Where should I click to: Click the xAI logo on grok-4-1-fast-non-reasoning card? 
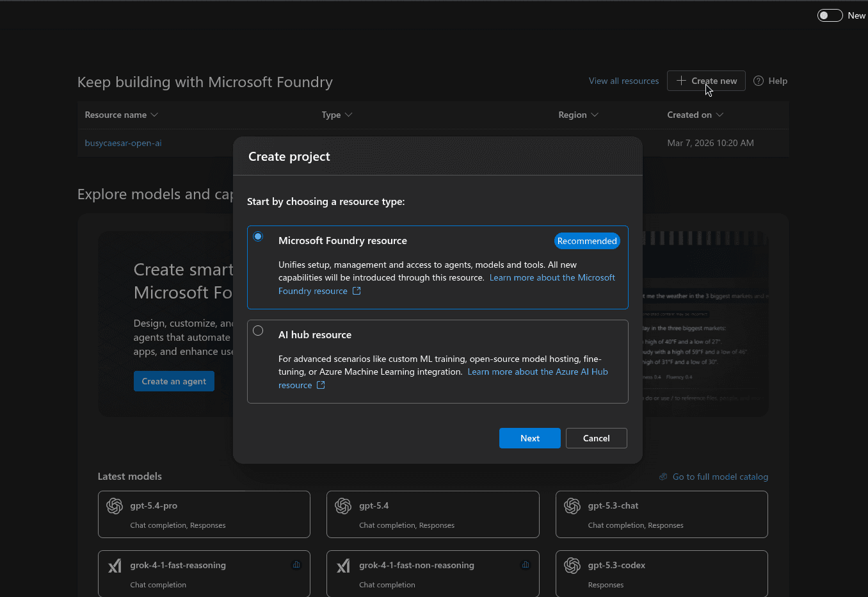click(x=343, y=566)
